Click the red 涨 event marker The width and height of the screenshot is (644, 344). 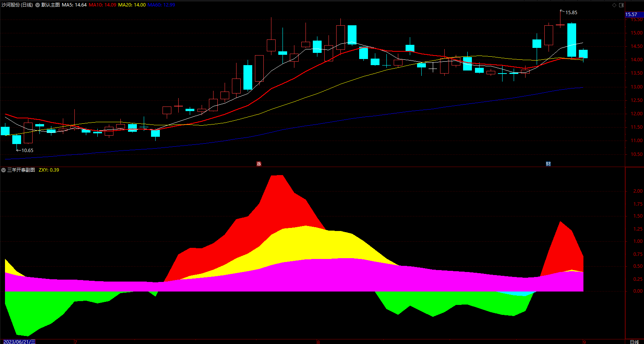[x=259, y=164]
